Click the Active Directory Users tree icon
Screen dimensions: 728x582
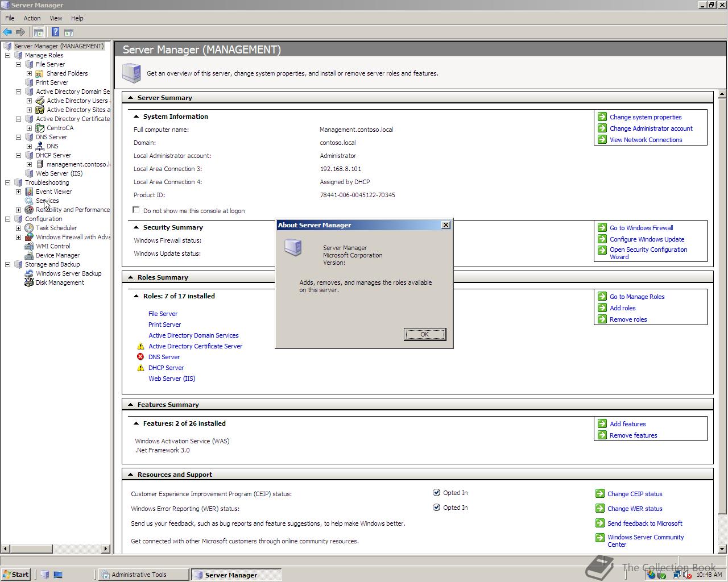(x=40, y=101)
